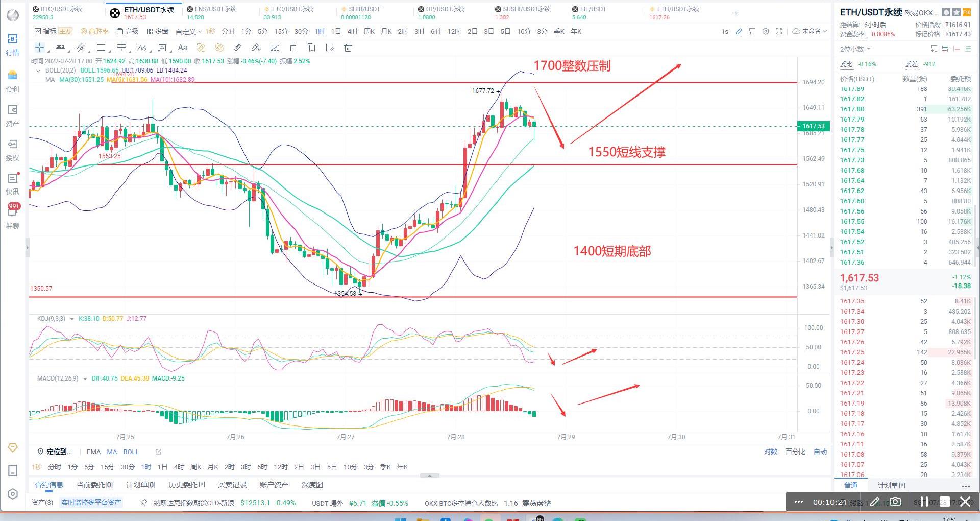
Task: Open the 2位小数 decimal precision dropdown
Action: [855, 49]
